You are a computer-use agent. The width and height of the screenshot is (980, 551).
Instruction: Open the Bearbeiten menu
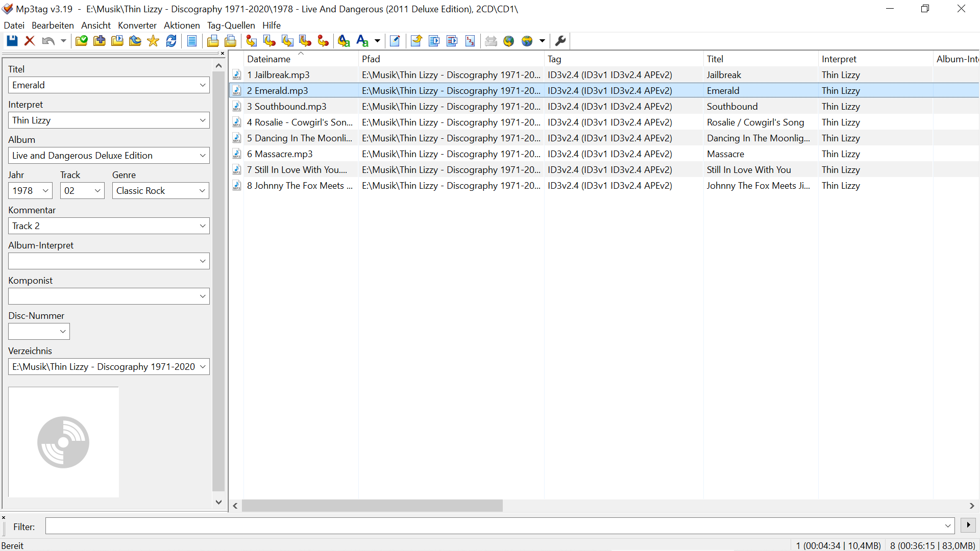[53, 26]
